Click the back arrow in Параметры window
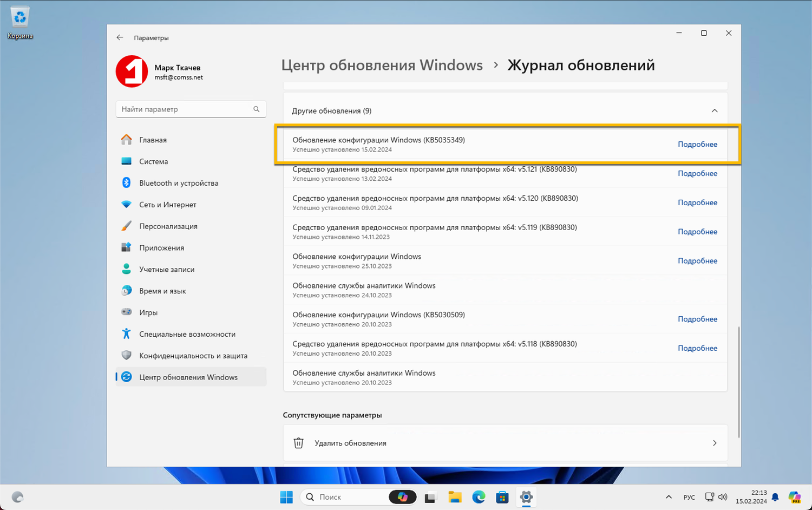The image size is (812, 510). click(120, 38)
